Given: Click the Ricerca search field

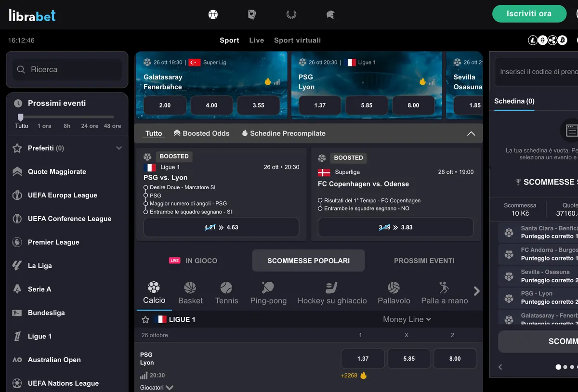Looking at the screenshot, I should click(67, 69).
